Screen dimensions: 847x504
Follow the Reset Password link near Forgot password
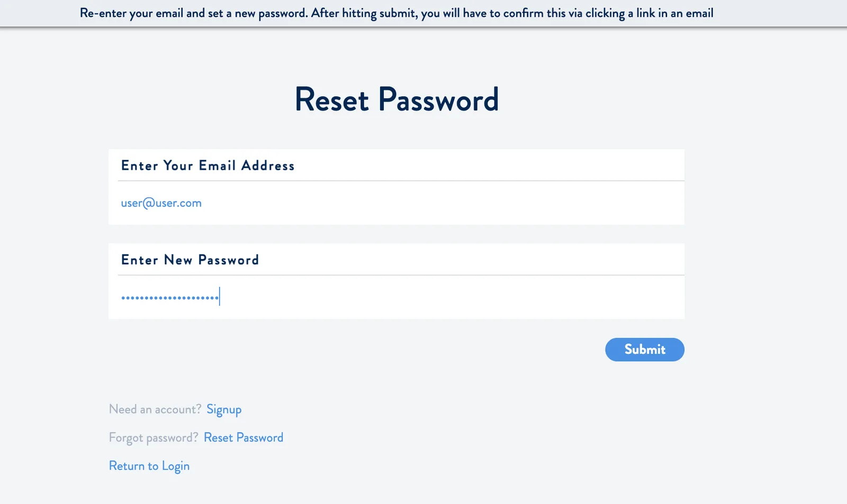point(244,438)
